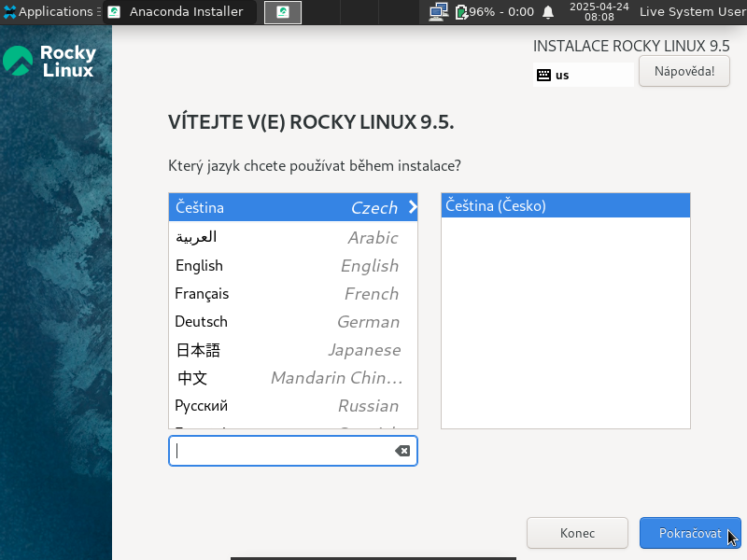Choose Arabic from the language list
Image resolution: width=747 pixels, height=560 pixels.
coord(293,237)
